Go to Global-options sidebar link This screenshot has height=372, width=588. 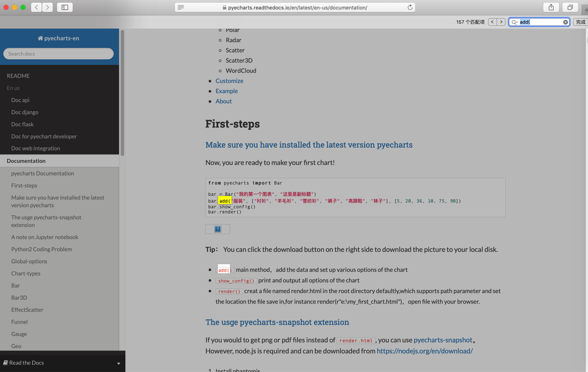[x=29, y=261]
